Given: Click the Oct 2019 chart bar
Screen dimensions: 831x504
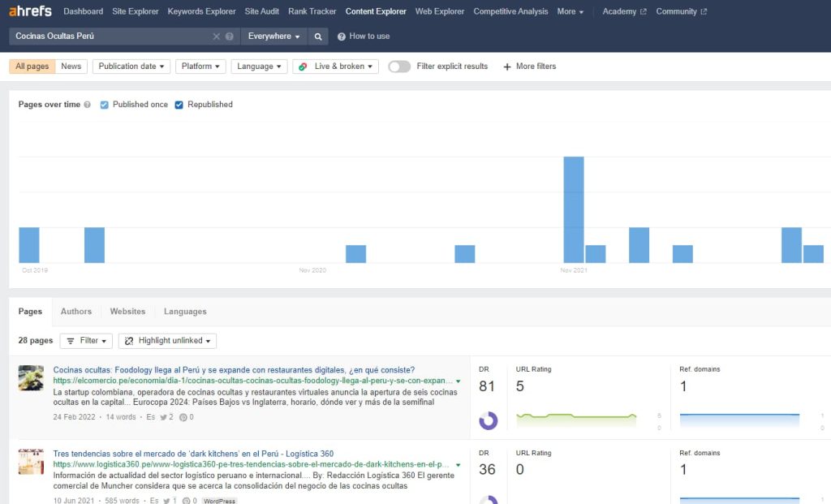Looking at the screenshot, I should point(29,245).
